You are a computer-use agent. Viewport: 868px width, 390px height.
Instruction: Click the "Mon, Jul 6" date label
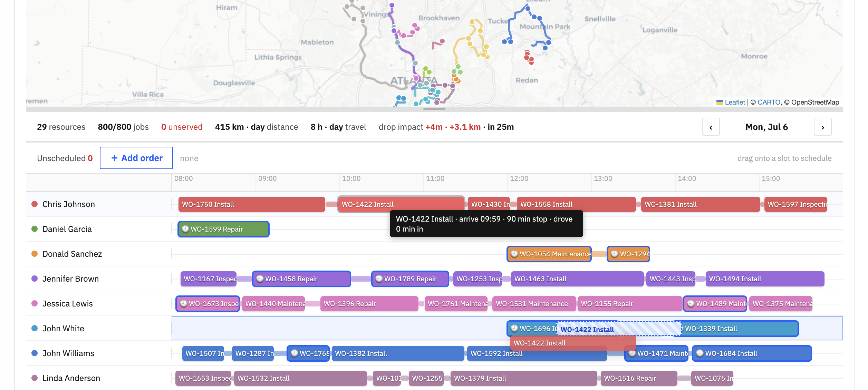[767, 127]
